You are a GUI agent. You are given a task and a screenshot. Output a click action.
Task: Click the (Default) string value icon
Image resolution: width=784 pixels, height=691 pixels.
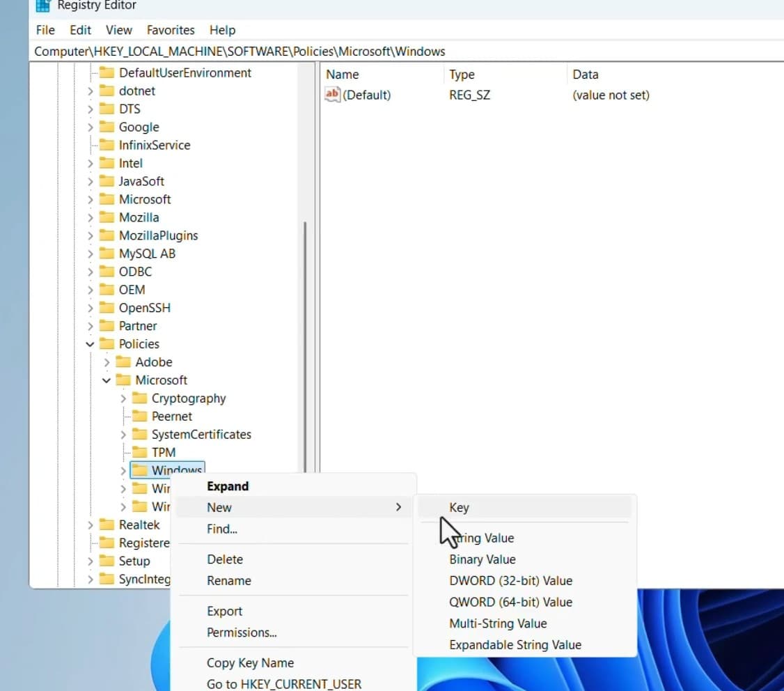point(333,95)
